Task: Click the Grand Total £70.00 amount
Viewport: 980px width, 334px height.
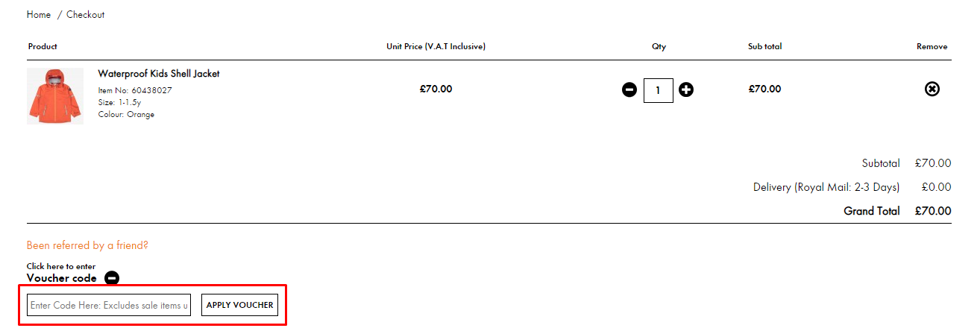Action: tap(932, 211)
